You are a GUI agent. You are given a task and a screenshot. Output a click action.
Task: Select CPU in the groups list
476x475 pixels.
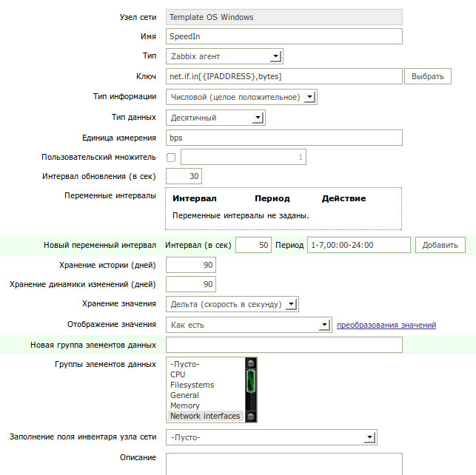pyautogui.click(x=178, y=374)
